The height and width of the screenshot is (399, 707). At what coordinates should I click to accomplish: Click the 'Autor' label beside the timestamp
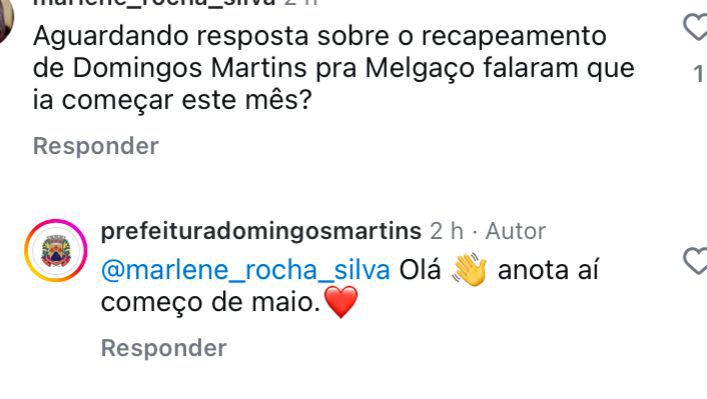[x=515, y=231]
